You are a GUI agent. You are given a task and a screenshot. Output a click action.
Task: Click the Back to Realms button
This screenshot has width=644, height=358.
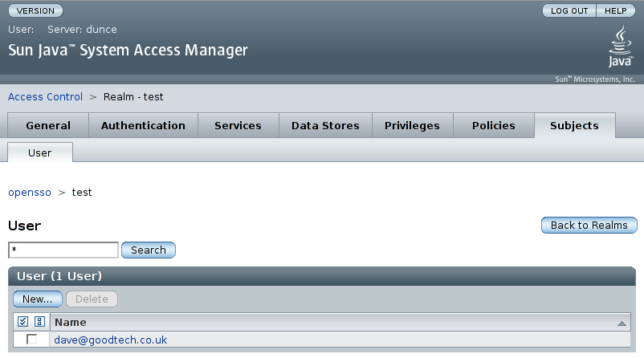pyautogui.click(x=589, y=226)
